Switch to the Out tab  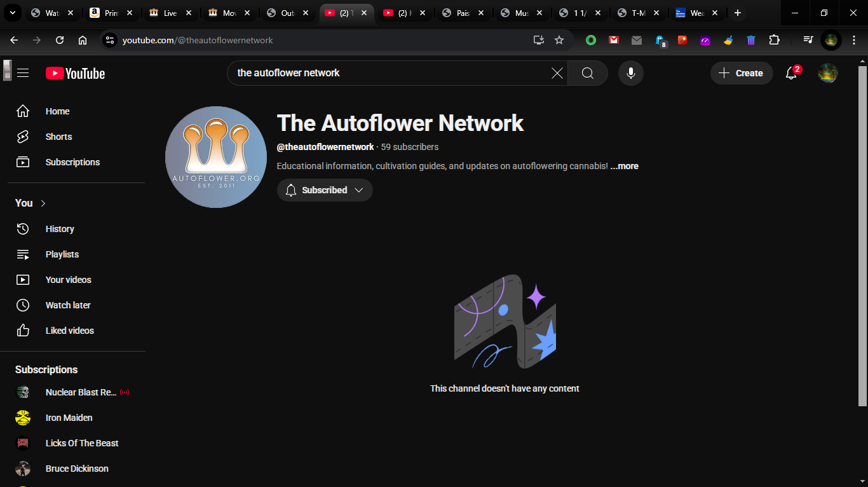[287, 13]
